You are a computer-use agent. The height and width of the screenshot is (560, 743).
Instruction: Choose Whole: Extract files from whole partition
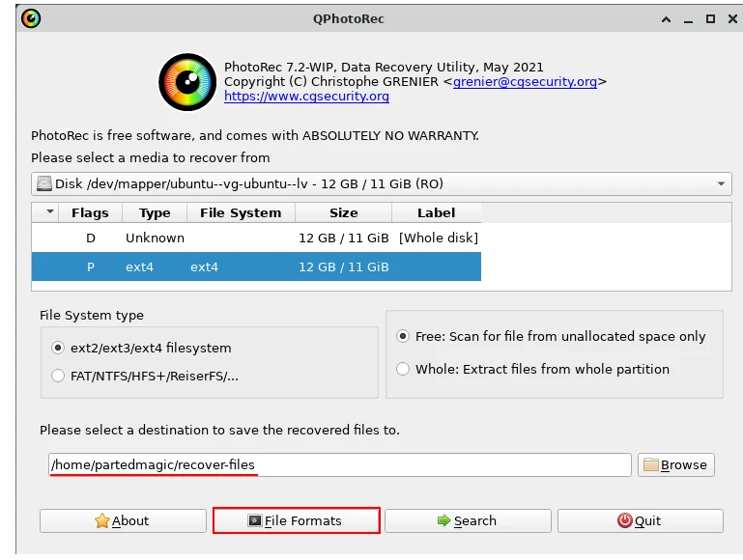(x=403, y=369)
